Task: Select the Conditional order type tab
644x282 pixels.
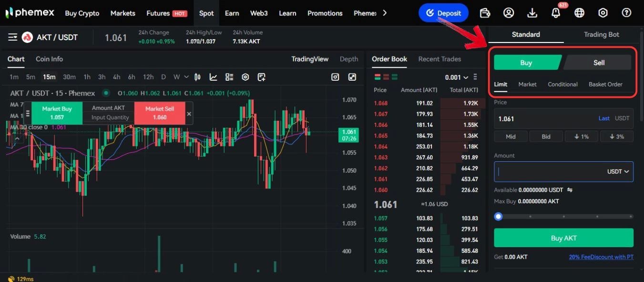Action: [x=562, y=84]
